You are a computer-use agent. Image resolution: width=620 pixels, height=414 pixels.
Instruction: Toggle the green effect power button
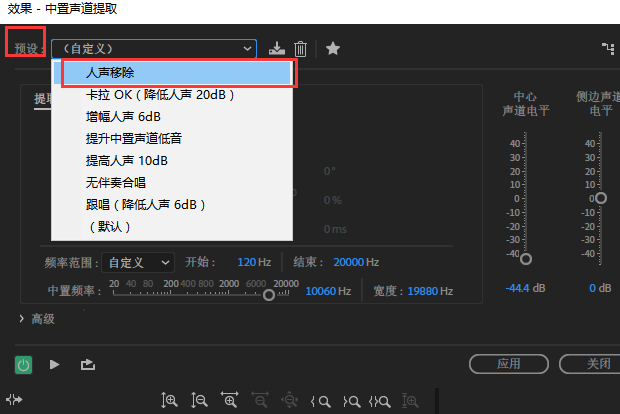click(23, 365)
